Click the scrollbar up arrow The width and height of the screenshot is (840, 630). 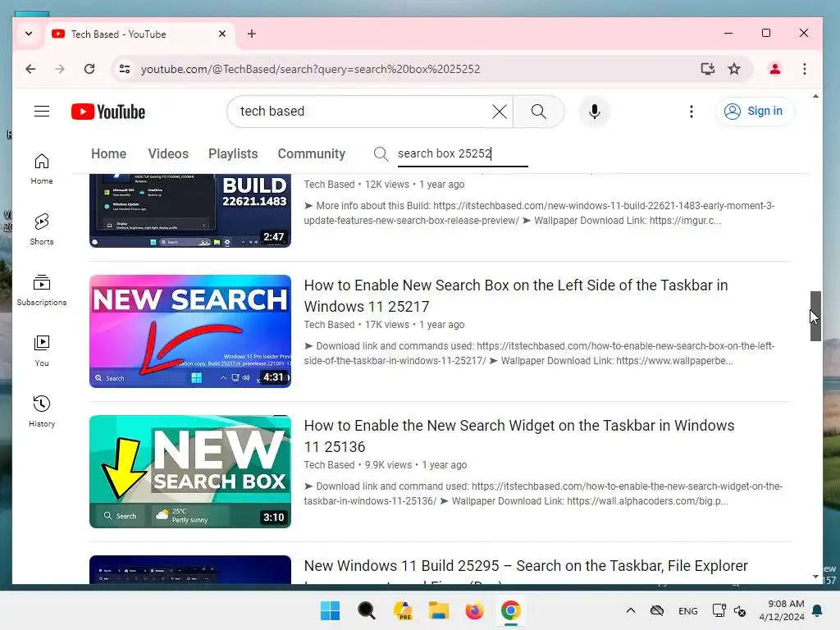815,97
